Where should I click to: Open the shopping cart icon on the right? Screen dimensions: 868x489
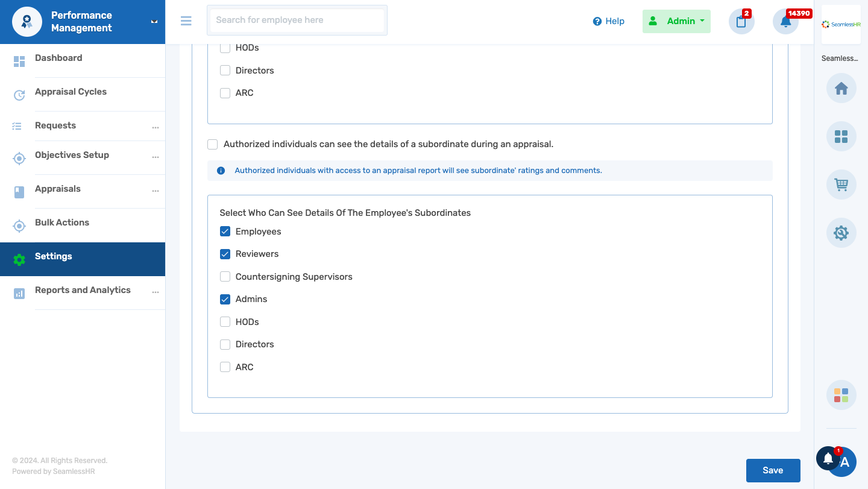(x=841, y=185)
